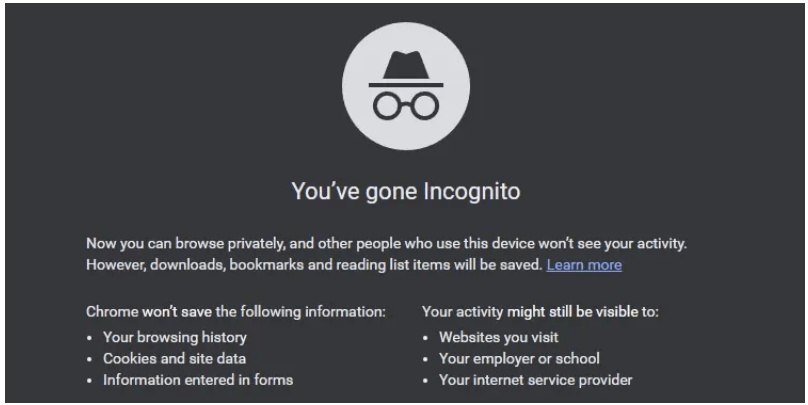Click the bullet beside "Websites you visit"

coord(426,339)
